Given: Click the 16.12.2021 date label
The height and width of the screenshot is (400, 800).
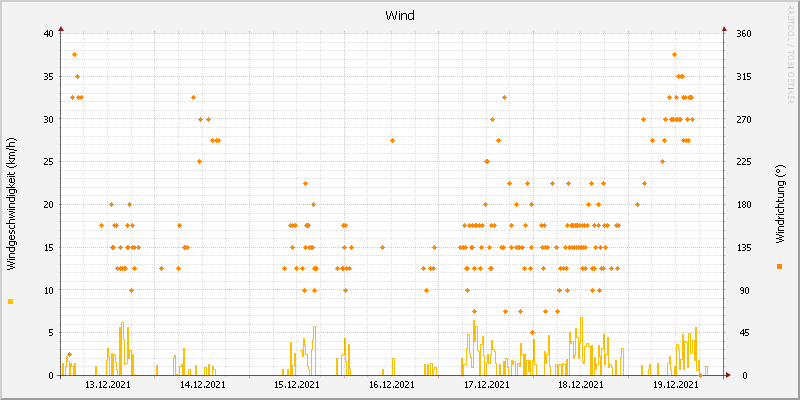Looking at the screenshot, I should [392, 385].
